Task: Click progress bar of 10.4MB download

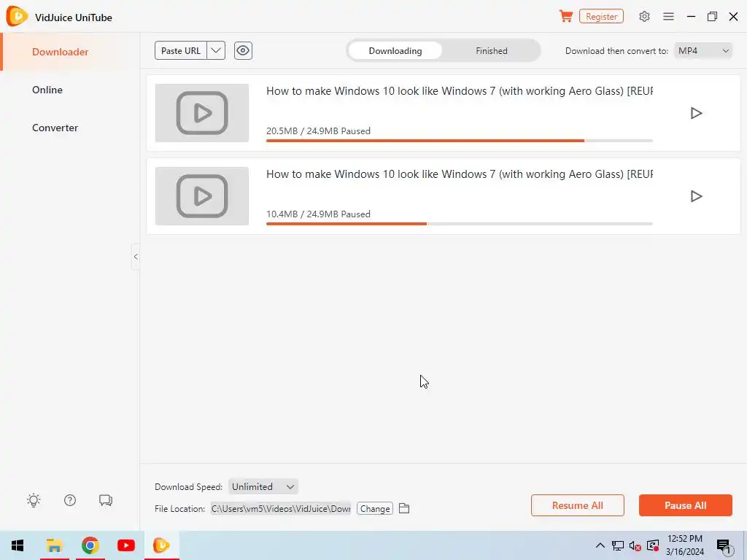Action: click(x=460, y=224)
